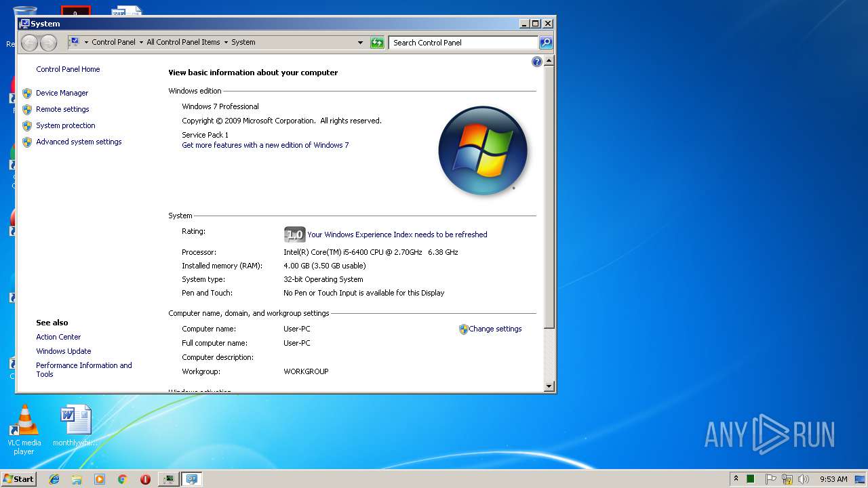Expand the Control Panel breadcrumb arrow
The height and width of the screenshot is (488, 868).
coord(140,43)
